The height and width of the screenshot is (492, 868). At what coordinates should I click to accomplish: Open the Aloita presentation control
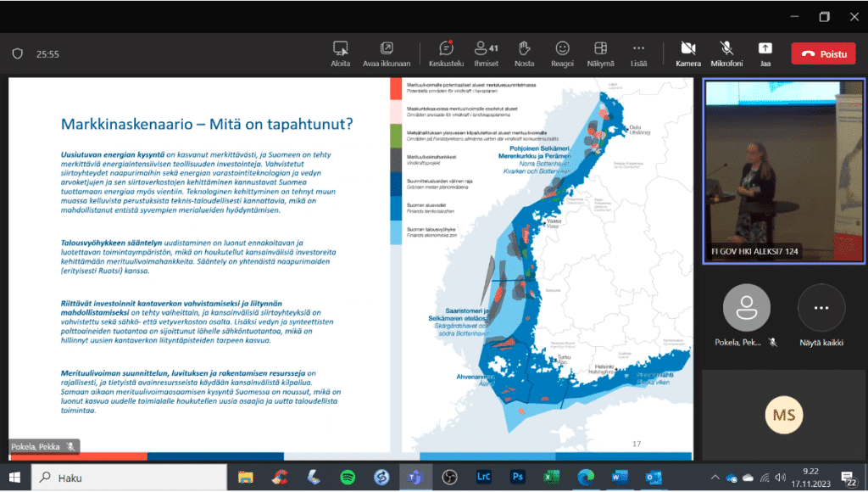(341, 54)
